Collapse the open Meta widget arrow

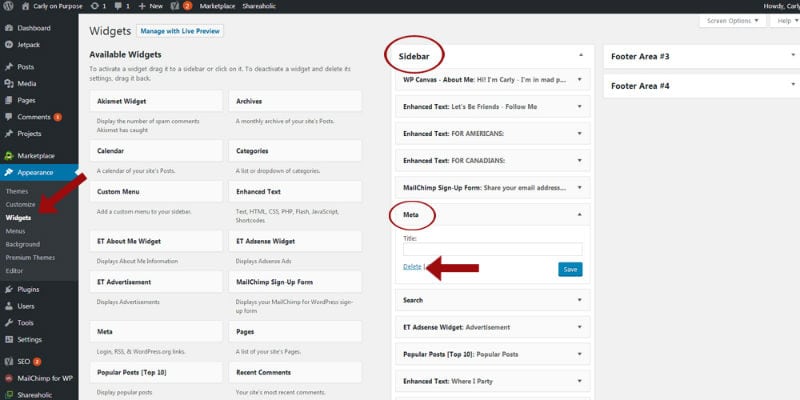click(580, 215)
